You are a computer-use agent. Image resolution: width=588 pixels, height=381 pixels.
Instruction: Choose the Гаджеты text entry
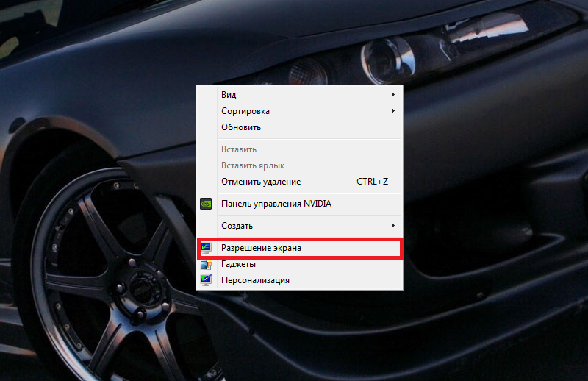(x=238, y=265)
